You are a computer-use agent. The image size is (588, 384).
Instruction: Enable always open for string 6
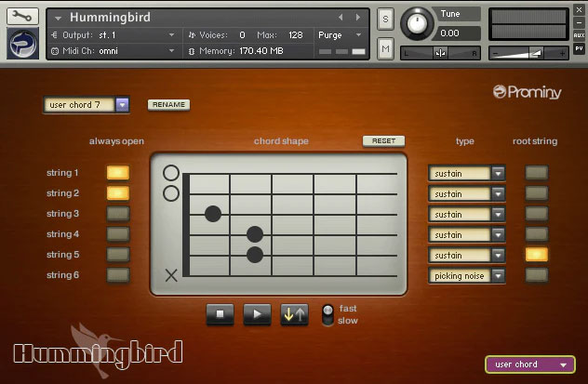coord(118,275)
